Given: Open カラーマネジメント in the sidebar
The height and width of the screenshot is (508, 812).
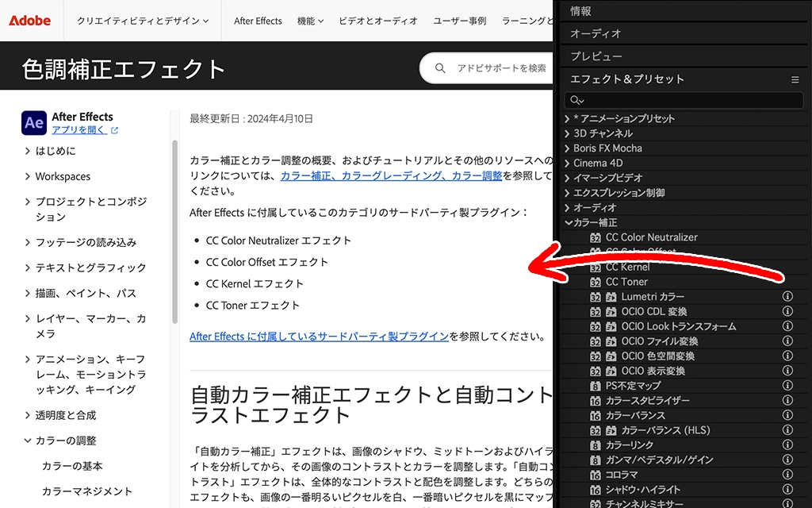Looking at the screenshot, I should pyautogui.click(x=87, y=491).
